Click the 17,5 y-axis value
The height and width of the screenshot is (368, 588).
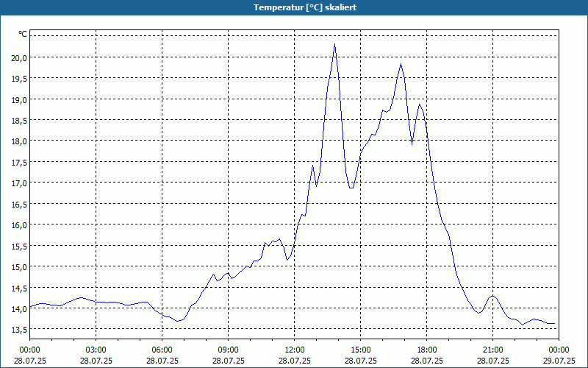point(21,162)
